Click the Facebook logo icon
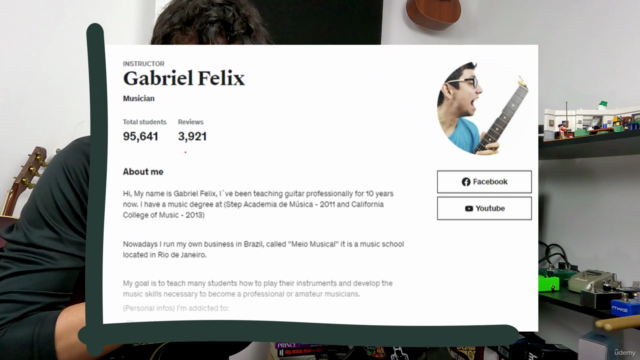 point(466,182)
